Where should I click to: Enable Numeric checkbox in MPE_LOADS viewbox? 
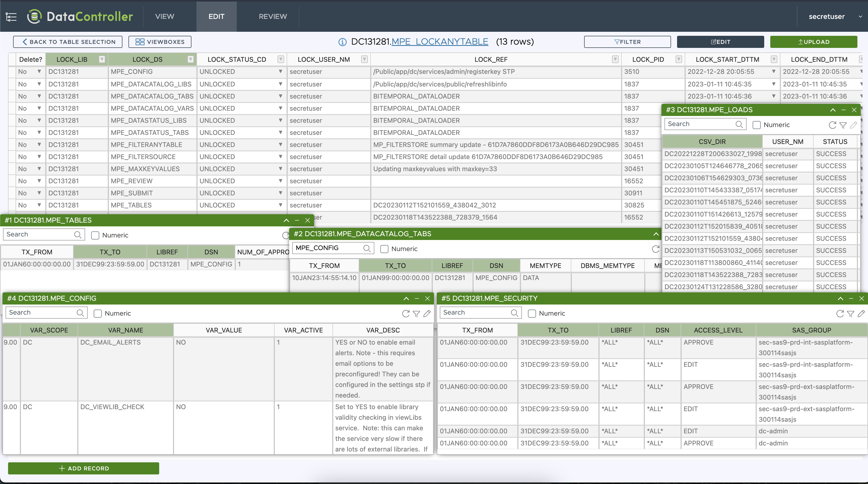pyautogui.click(x=756, y=125)
